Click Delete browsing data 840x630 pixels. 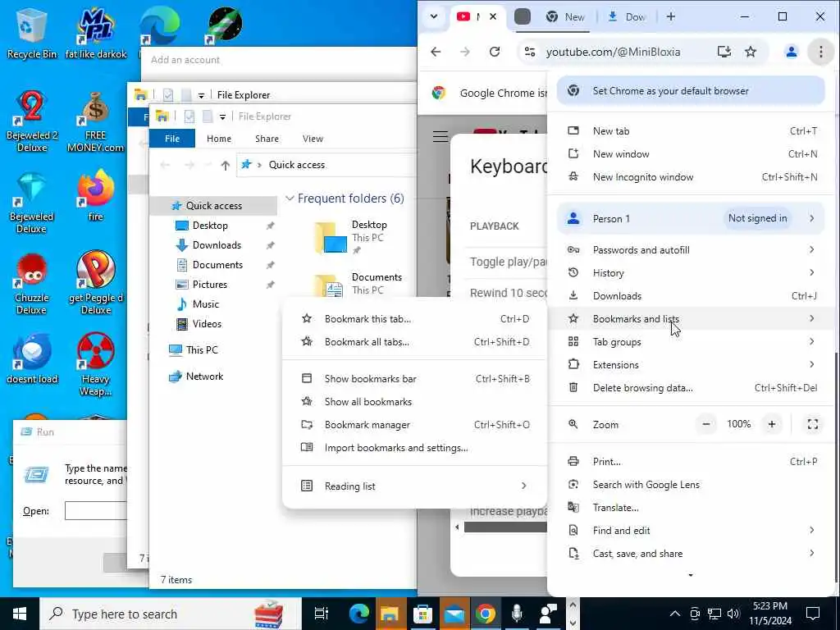[691, 388]
